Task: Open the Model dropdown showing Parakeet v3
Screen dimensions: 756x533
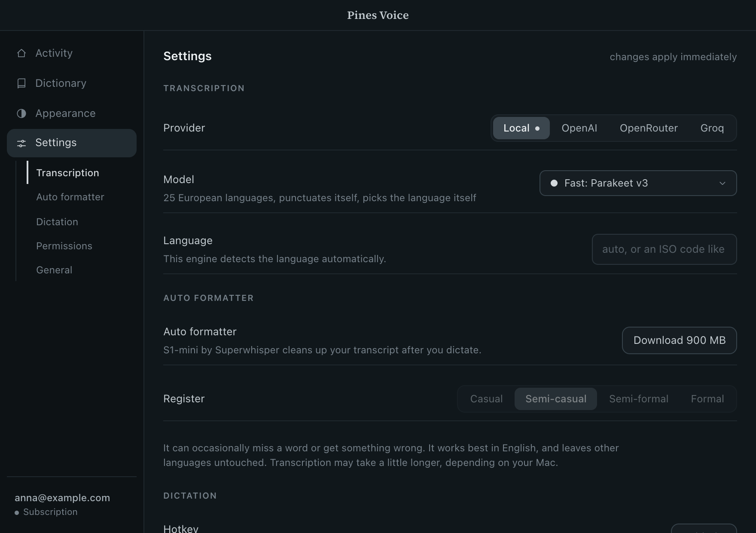Action: pos(638,183)
